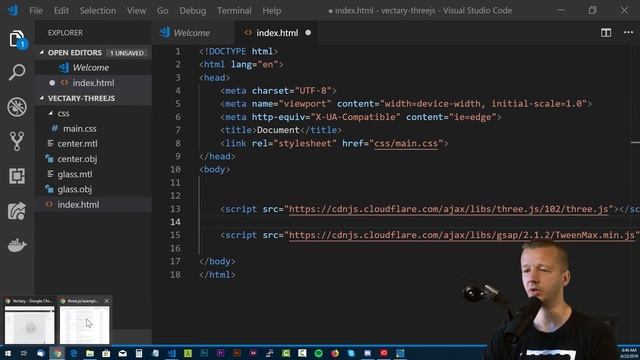The image size is (640, 360).
Task: Select the index.html editor tab
Action: [277, 33]
